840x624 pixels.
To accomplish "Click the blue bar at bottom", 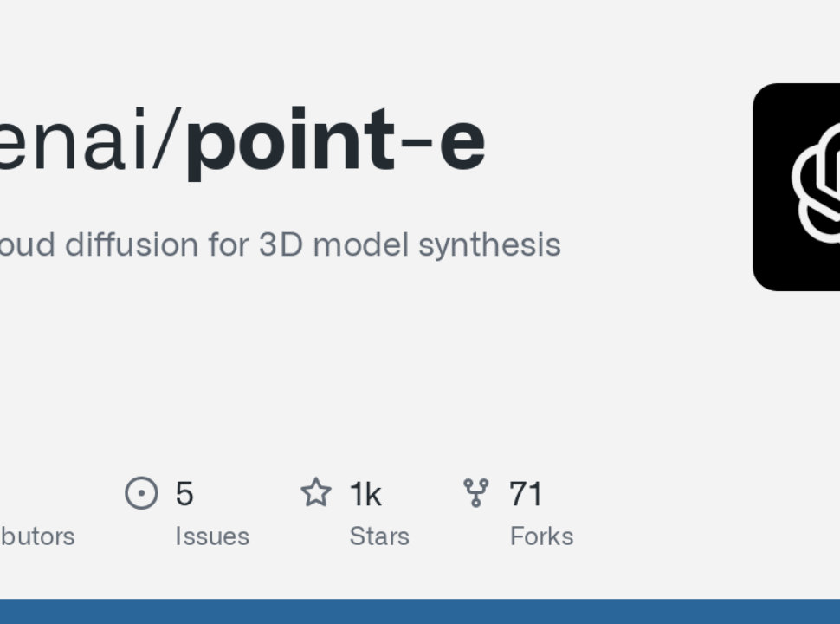I will coord(420,612).
